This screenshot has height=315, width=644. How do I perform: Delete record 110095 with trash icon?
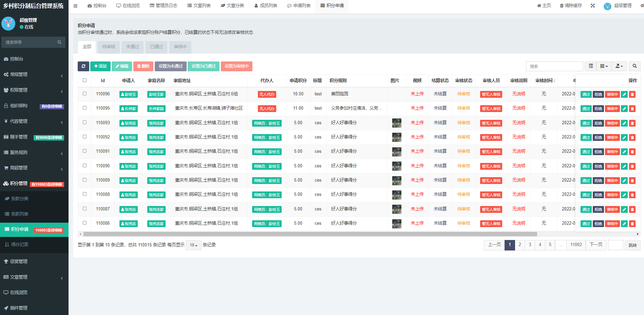click(632, 109)
